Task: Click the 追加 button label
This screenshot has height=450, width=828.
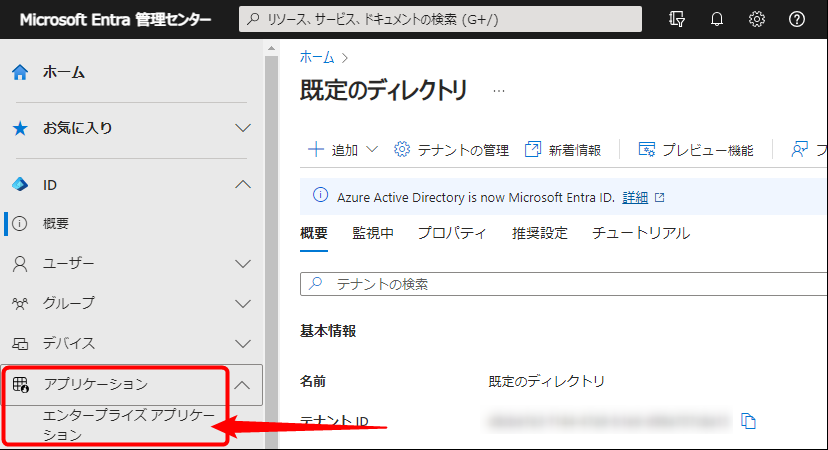Action: (345, 151)
